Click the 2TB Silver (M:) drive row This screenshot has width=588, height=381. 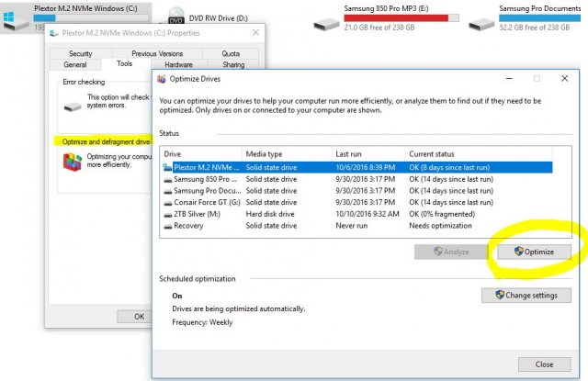202,212
